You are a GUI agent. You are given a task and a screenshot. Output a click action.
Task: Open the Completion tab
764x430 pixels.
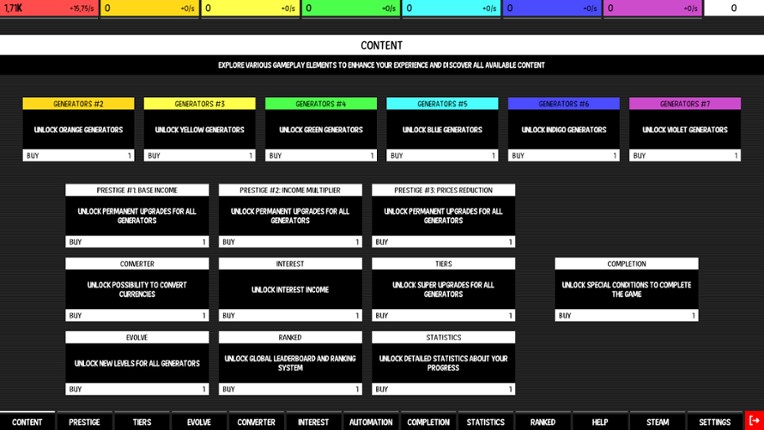point(428,422)
